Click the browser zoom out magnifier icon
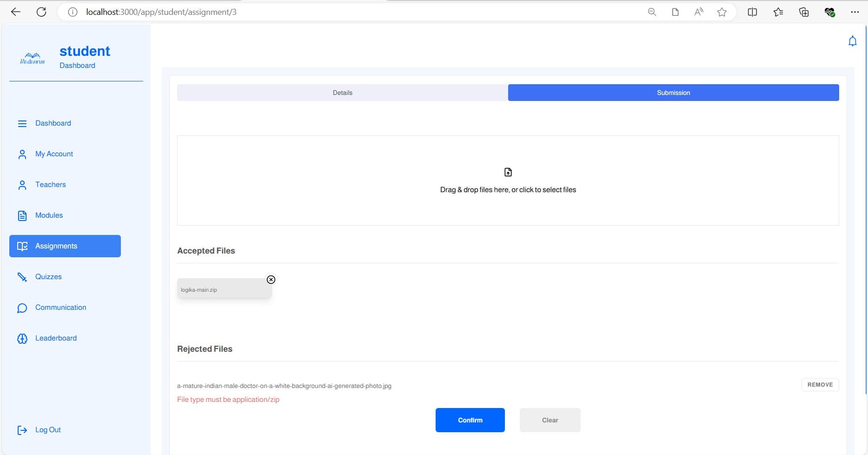Screen dimensions: 868x455 click(x=652, y=12)
